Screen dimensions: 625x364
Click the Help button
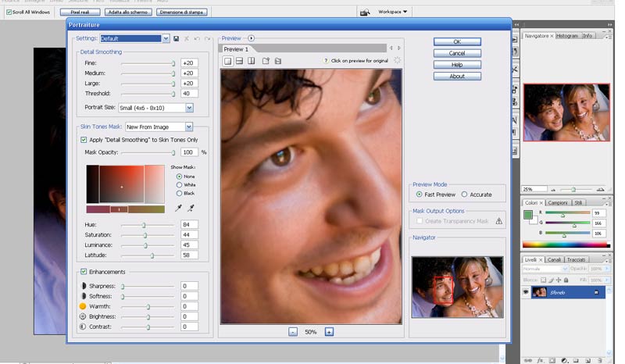click(457, 65)
